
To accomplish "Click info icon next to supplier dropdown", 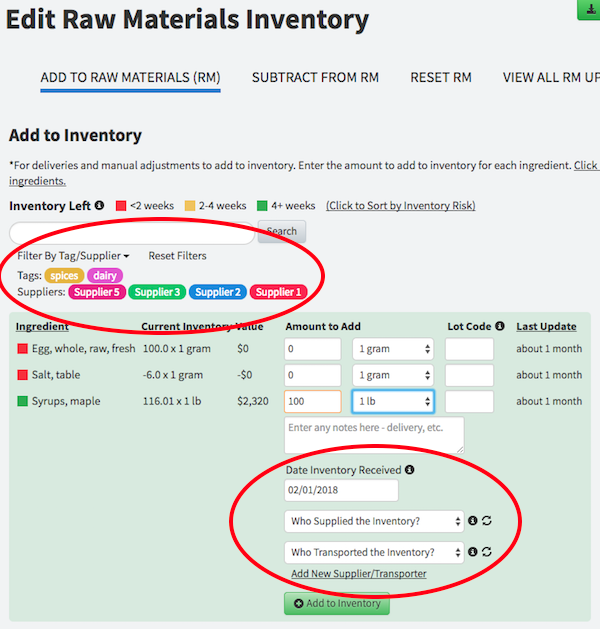I will click(x=473, y=522).
